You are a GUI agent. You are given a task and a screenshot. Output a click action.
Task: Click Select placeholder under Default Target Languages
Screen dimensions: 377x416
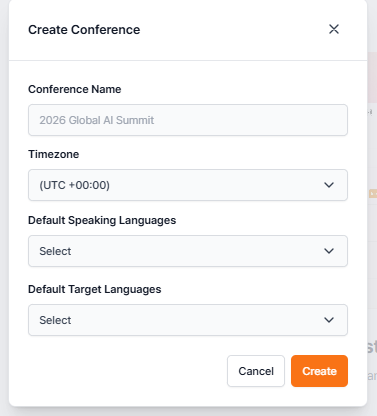click(x=55, y=320)
